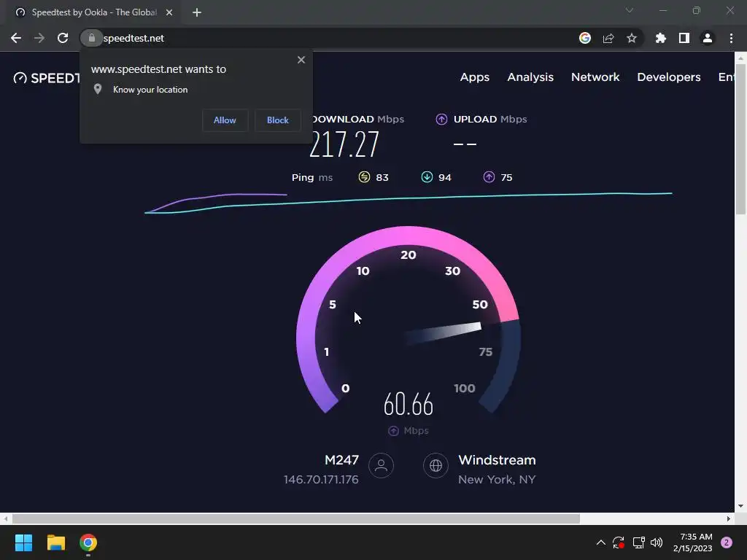The width and height of the screenshot is (747, 560).
Task: Dismiss the location permission popup
Action: 301,60
